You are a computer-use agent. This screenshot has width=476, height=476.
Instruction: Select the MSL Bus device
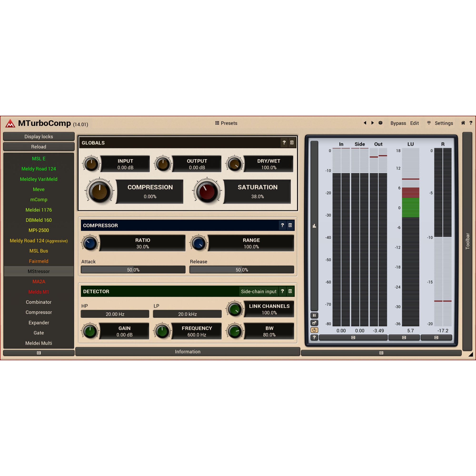(x=39, y=251)
